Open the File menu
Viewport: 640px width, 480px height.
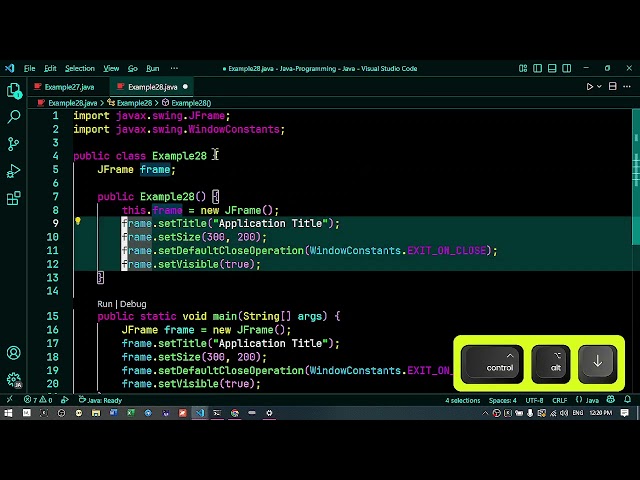(29, 68)
